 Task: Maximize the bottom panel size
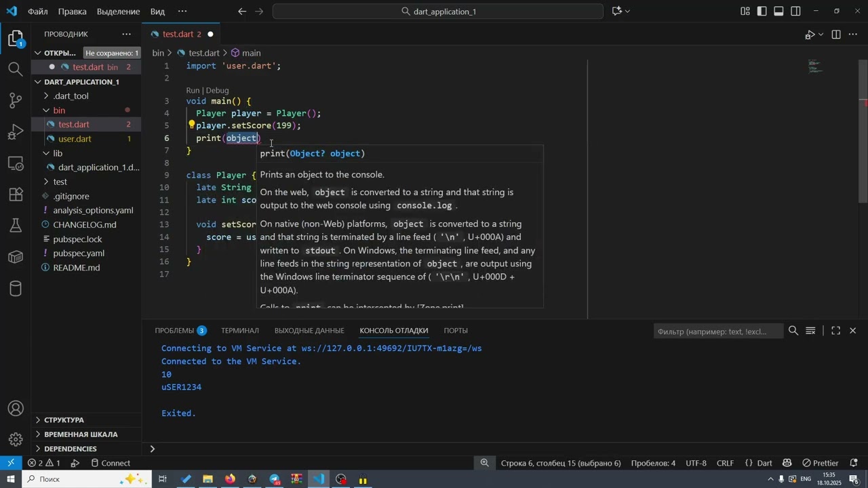click(x=836, y=331)
